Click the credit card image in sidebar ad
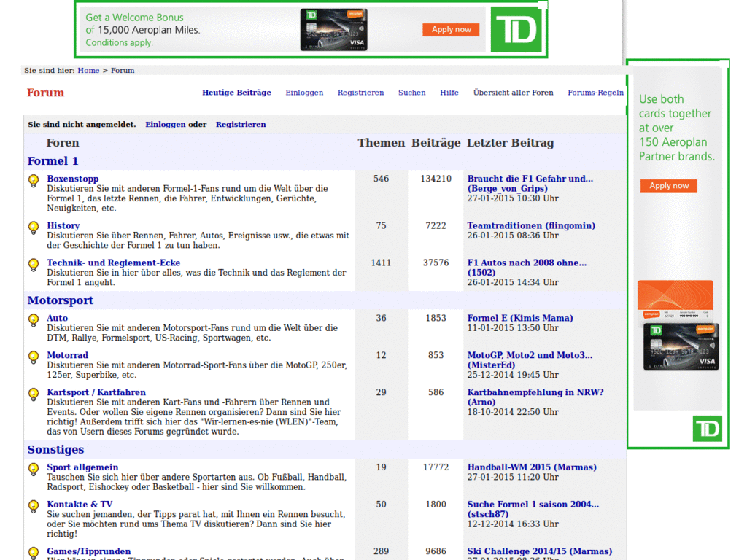The width and height of the screenshot is (747, 560). 678,325
